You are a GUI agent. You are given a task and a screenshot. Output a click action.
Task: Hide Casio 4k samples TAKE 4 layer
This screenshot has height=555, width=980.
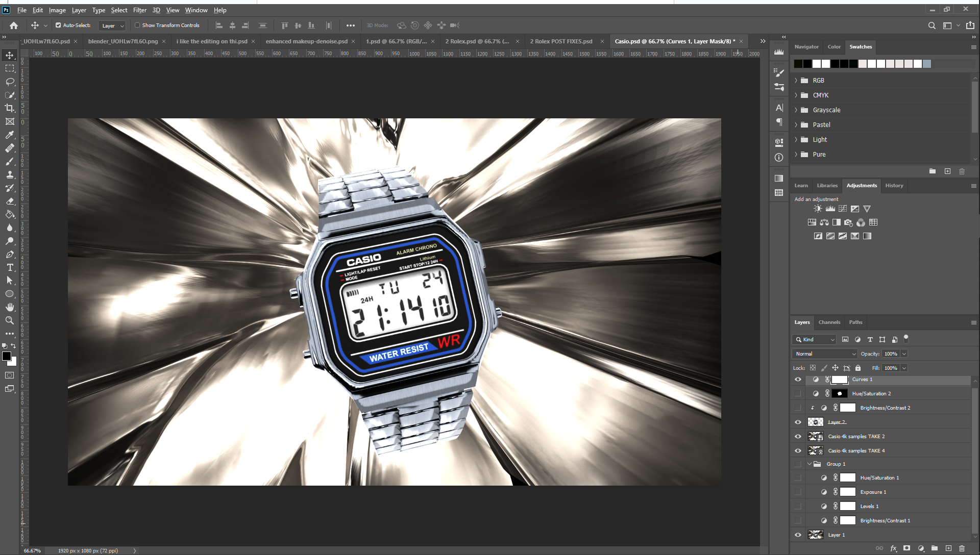[798, 451]
